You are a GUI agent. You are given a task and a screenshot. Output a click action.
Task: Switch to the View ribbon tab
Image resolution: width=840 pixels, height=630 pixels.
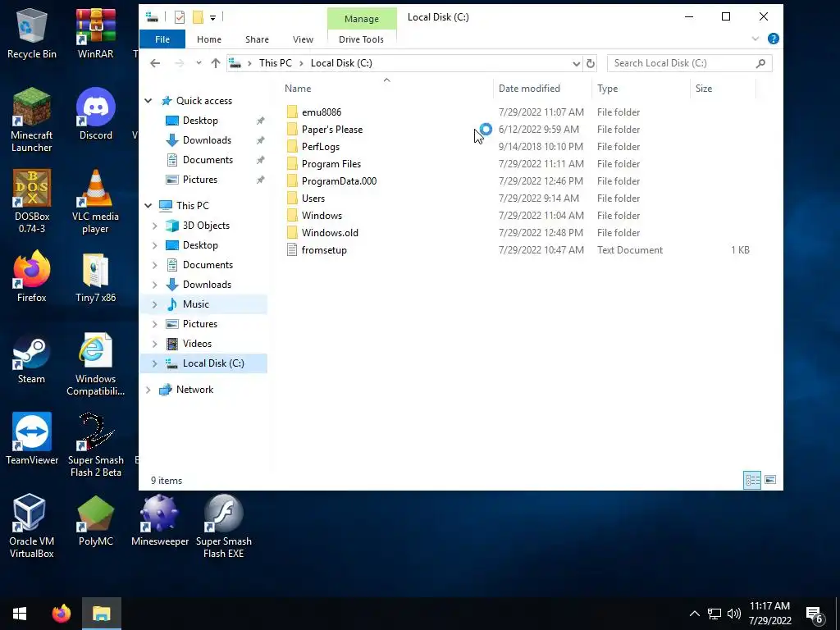(303, 39)
